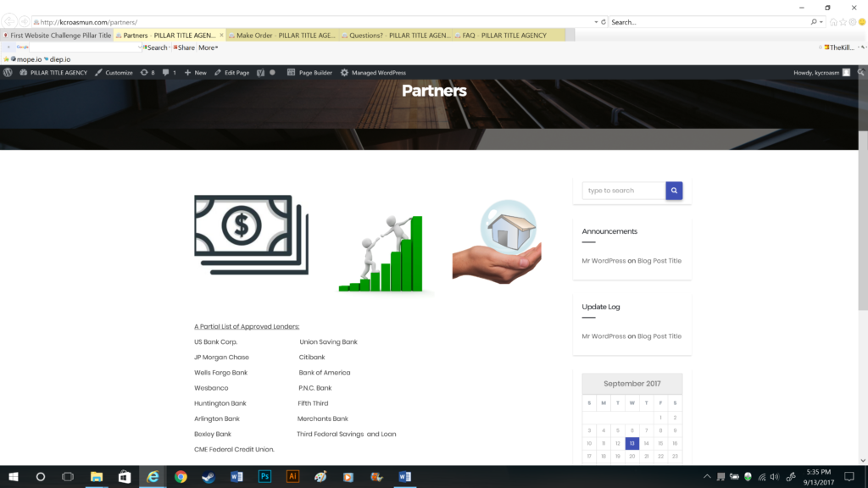Image resolution: width=868 pixels, height=488 pixels.
Task: Click the blue sidebar search button
Action: tap(674, 191)
